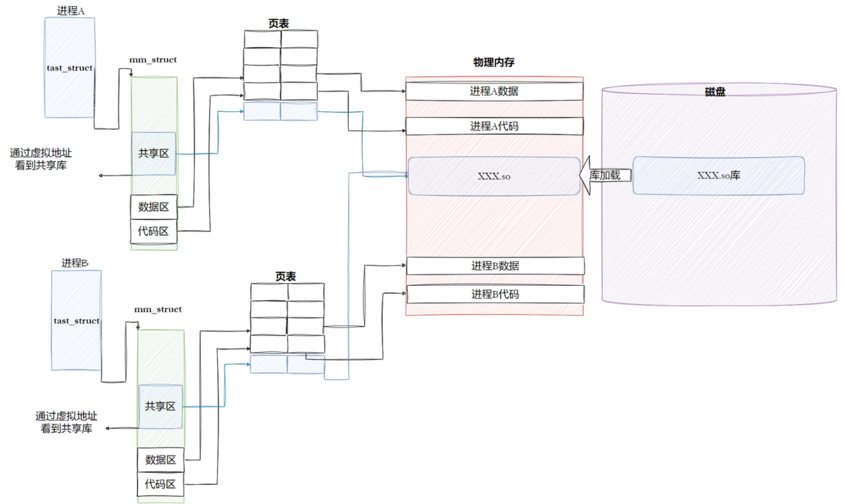Select the 进程B代码 block in physical memory
Image resolution: width=845 pixels, height=504 pixels.
(x=495, y=294)
